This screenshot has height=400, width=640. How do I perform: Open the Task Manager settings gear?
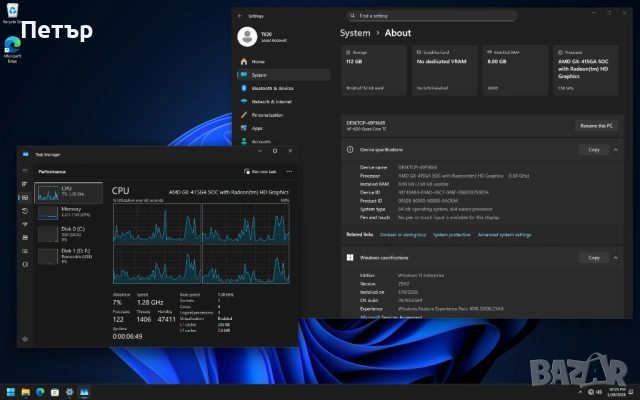tap(24, 338)
